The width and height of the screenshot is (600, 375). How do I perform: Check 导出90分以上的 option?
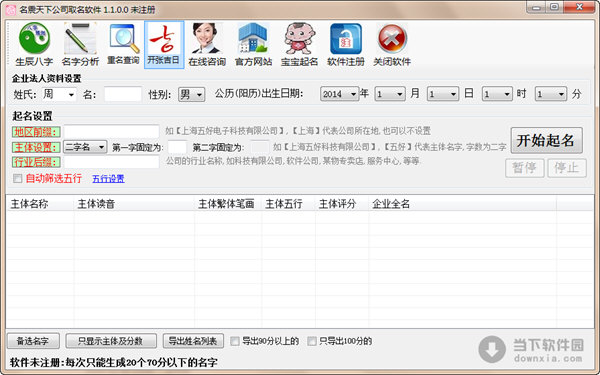coord(235,341)
